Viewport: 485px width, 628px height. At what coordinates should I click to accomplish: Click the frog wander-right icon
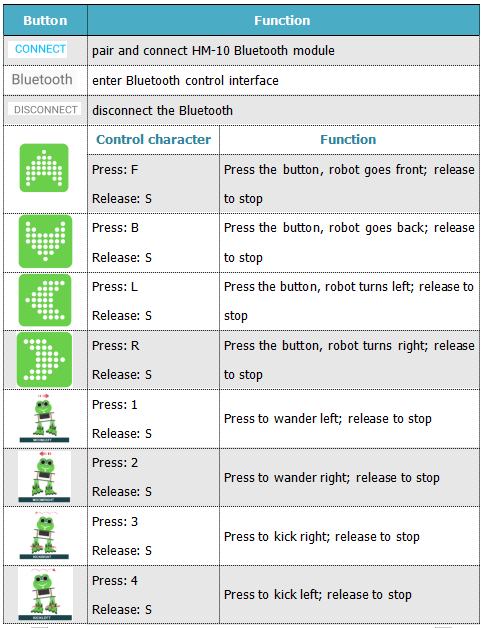(x=44, y=477)
